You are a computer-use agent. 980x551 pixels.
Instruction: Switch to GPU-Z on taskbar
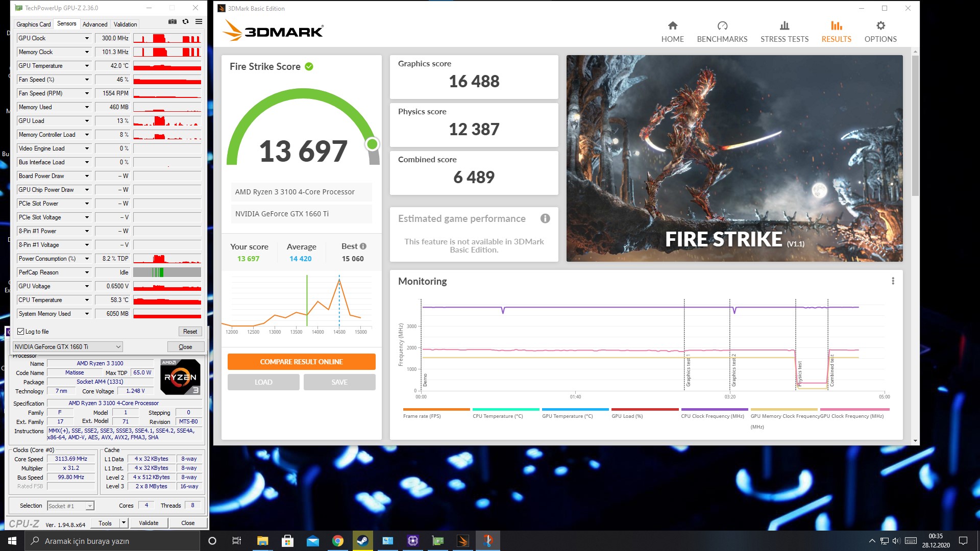pyautogui.click(x=437, y=541)
